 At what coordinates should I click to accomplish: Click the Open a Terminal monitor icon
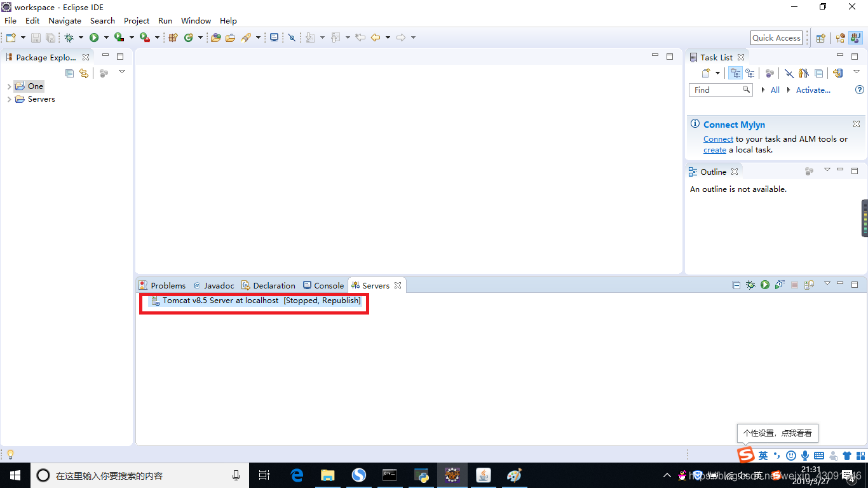point(274,37)
